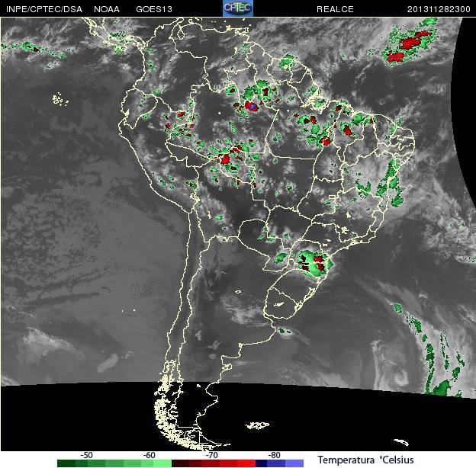Click the -70 temperature scale label
476x468 pixels.
211,455
